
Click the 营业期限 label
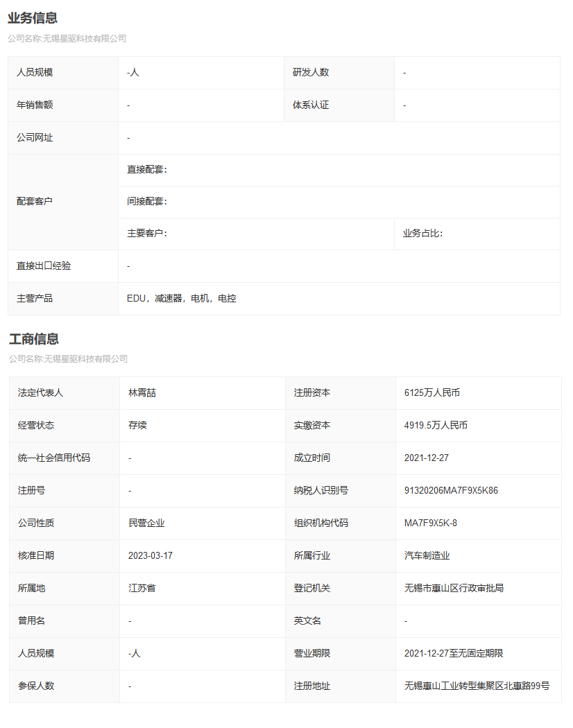(x=312, y=653)
